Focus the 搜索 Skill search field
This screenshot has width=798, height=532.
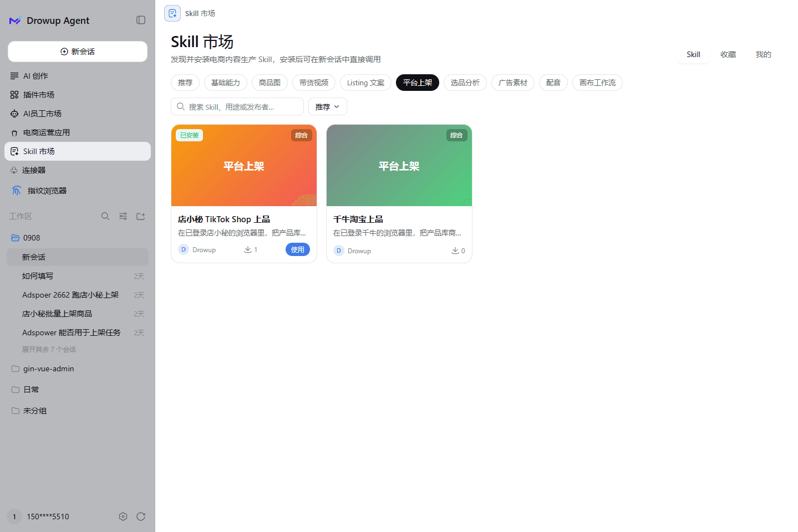(x=237, y=106)
